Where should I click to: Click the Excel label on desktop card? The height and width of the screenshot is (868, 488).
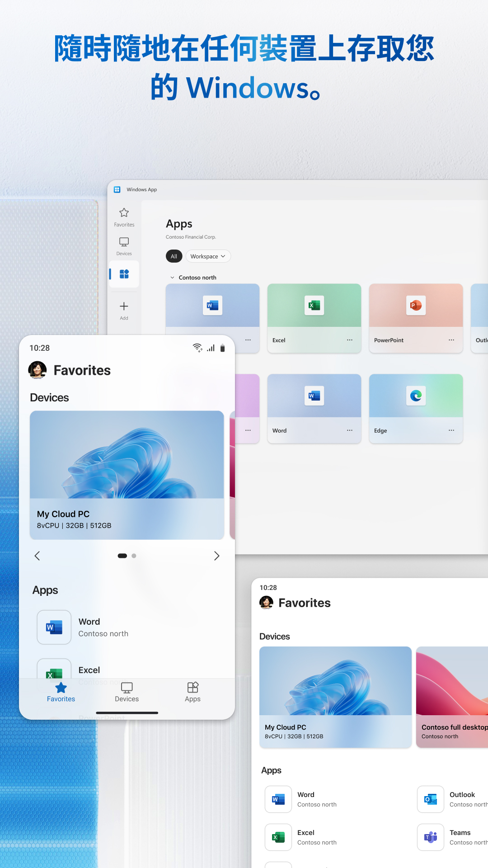point(279,340)
